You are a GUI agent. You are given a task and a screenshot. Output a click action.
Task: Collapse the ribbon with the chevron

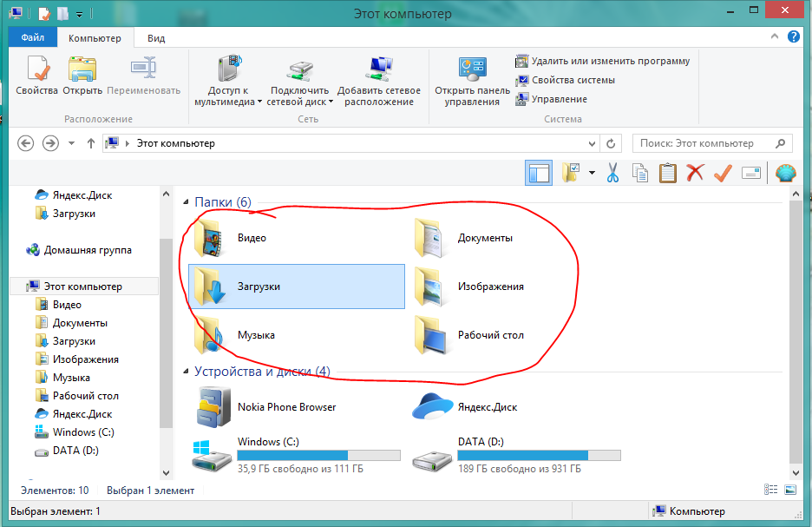pos(775,36)
